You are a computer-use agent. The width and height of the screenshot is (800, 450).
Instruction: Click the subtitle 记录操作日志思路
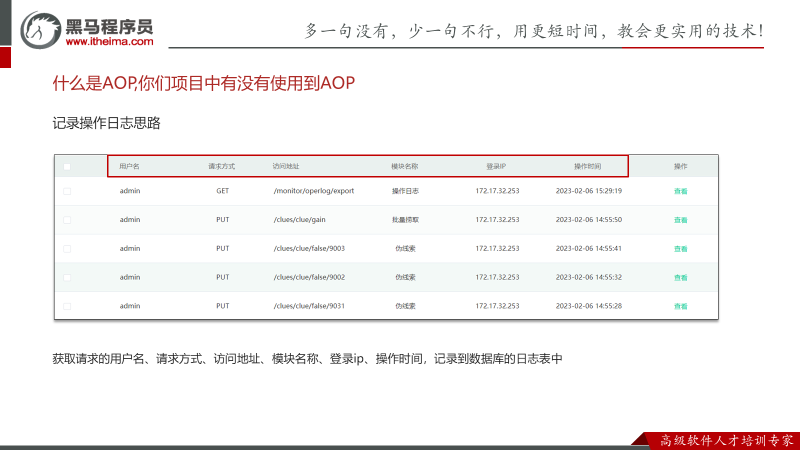coord(107,123)
